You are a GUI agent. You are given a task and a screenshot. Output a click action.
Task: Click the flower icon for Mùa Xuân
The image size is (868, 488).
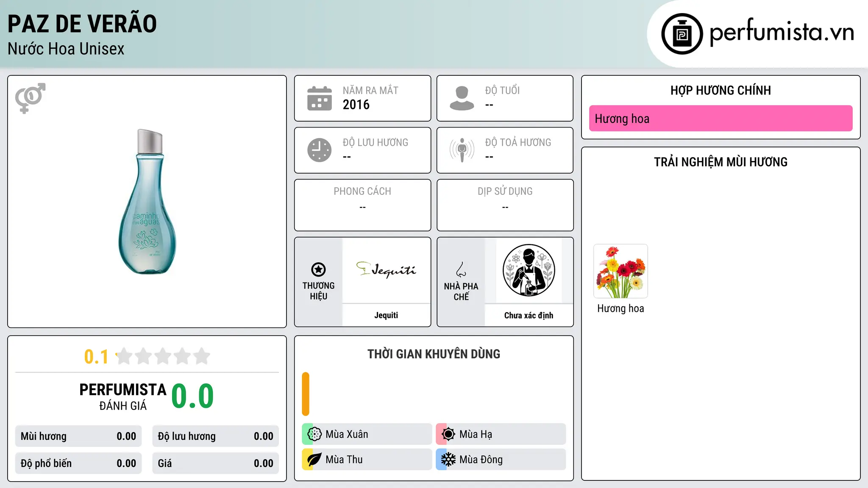coord(314,434)
